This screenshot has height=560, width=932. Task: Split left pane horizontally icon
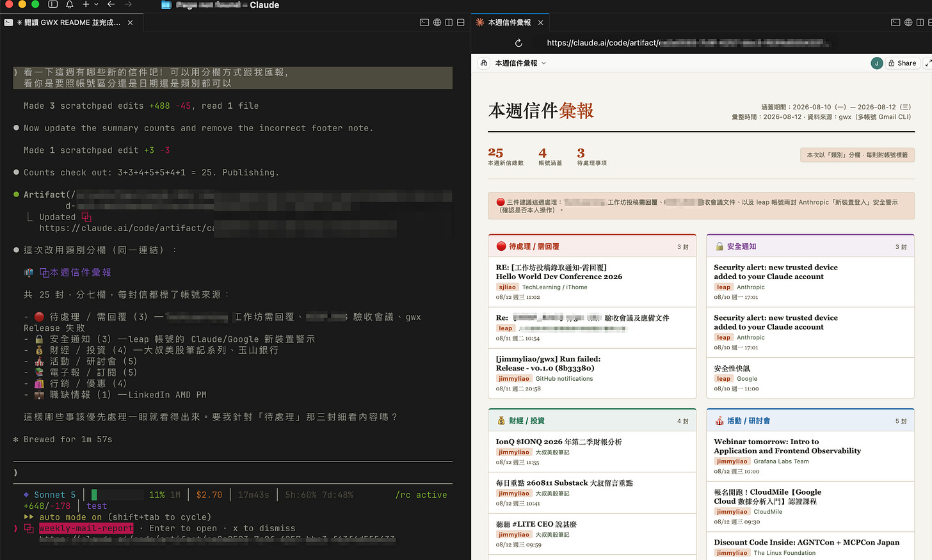coord(461,22)
